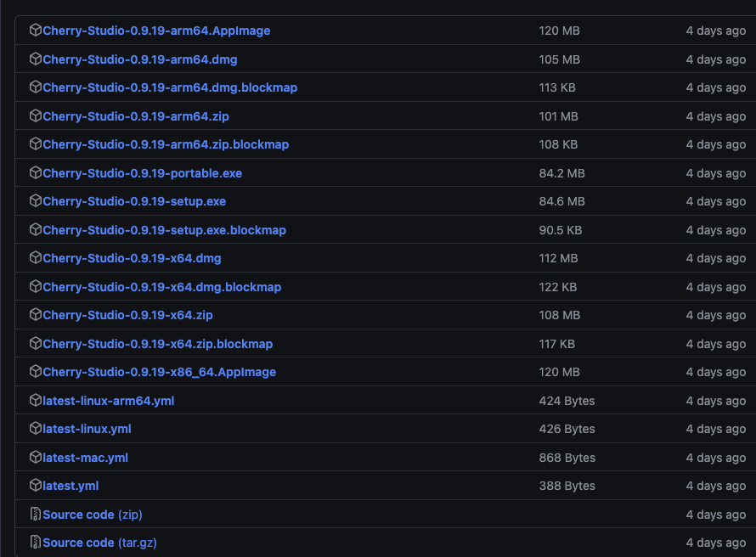Open Cherry-Studio-0.9.19-x64.zip.blockmap link
Viewport: 756px width, 557px height.
click(x=157, y=344)
